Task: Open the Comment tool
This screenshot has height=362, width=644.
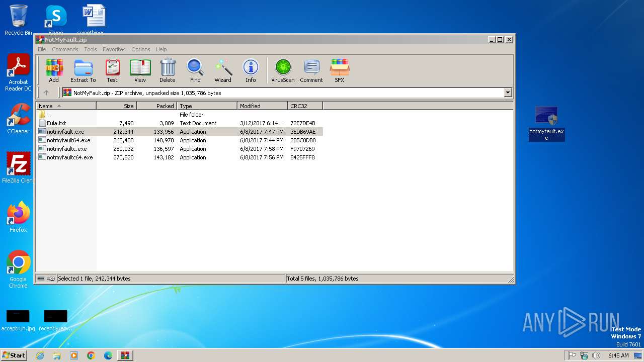Action: pos(311,70)
